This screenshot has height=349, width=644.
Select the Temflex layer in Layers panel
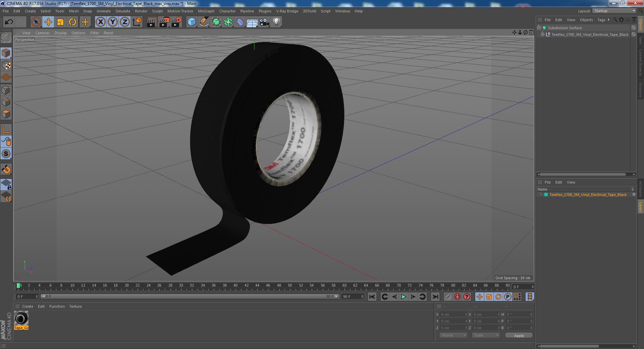tap(588, 195)
